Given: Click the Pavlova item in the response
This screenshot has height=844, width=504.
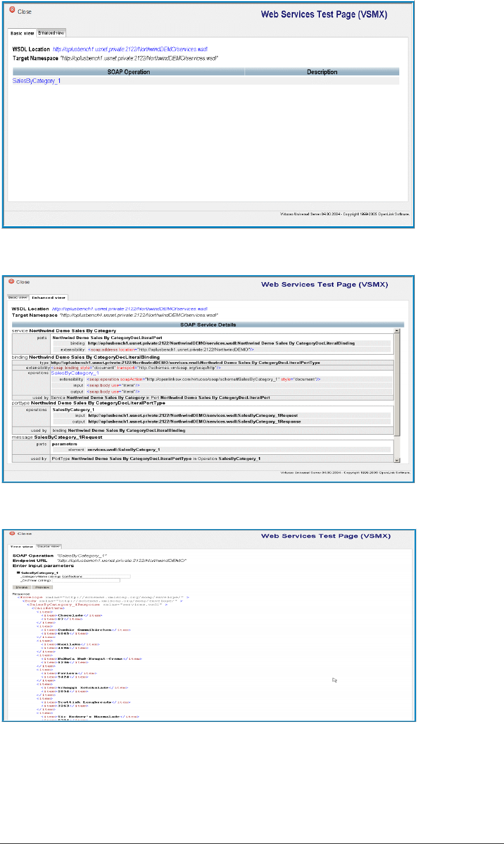Looking at the screenshot, I should tap(68, 673).
